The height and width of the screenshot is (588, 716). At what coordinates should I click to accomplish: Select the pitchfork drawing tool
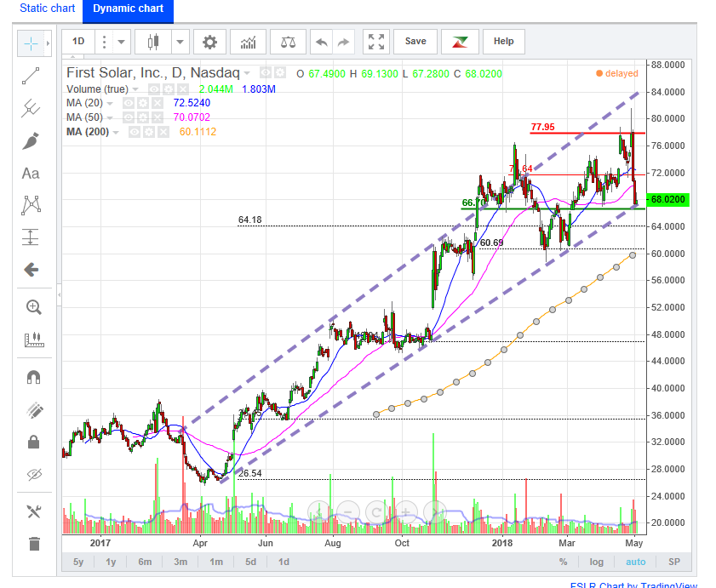(31, 108)
